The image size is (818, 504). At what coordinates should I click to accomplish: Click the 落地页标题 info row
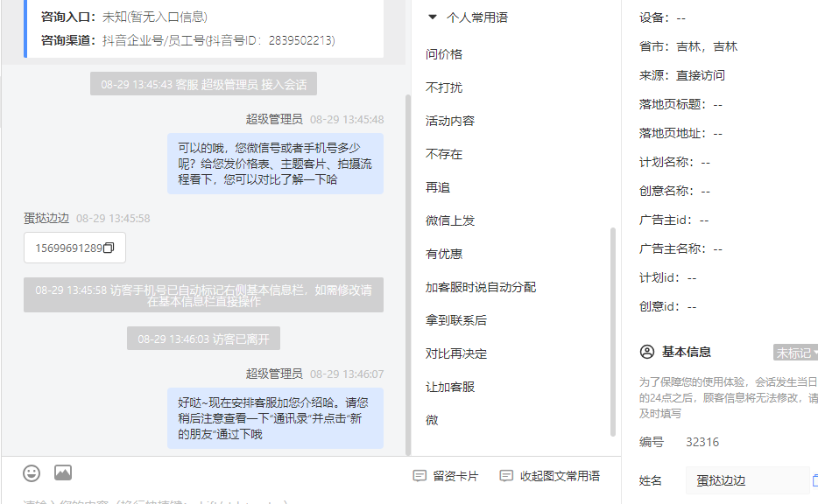click(x=680, y=105)
